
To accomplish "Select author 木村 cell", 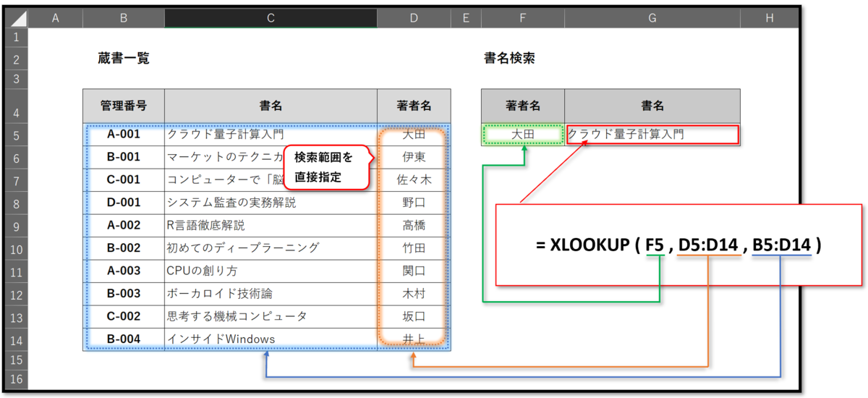I will 414,294.
